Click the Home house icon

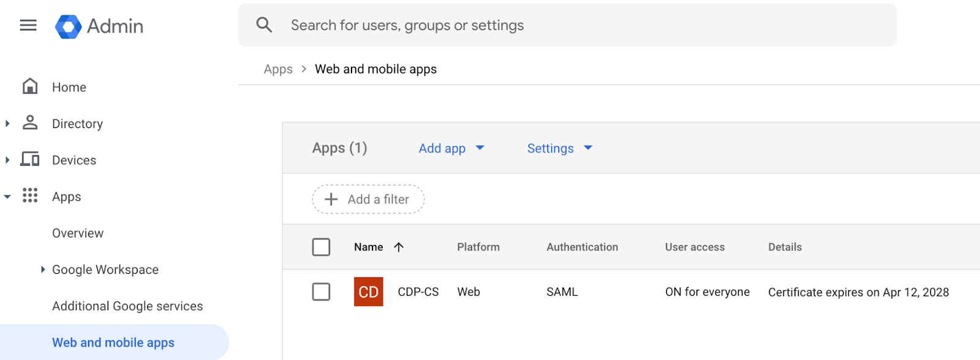(30, 86)
